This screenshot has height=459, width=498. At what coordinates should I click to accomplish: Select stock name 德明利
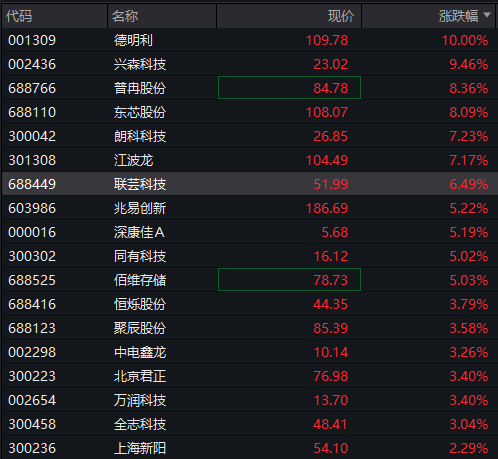click(133, 40)
